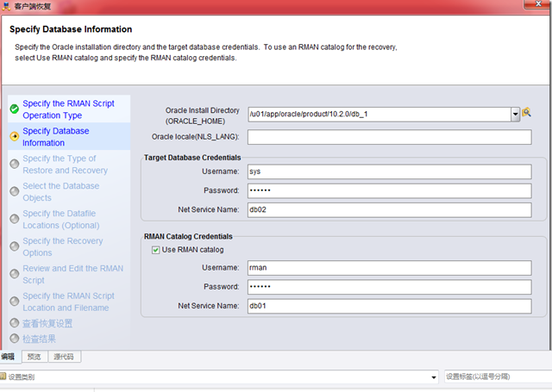Open the 查看恢复设置 step
552x392 pixels.
[47, 323]
